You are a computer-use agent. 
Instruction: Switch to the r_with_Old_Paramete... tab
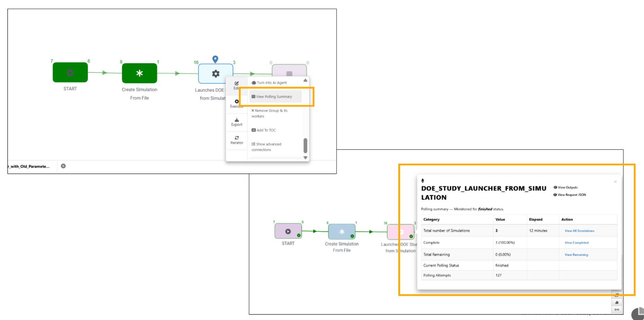point(29,166)
